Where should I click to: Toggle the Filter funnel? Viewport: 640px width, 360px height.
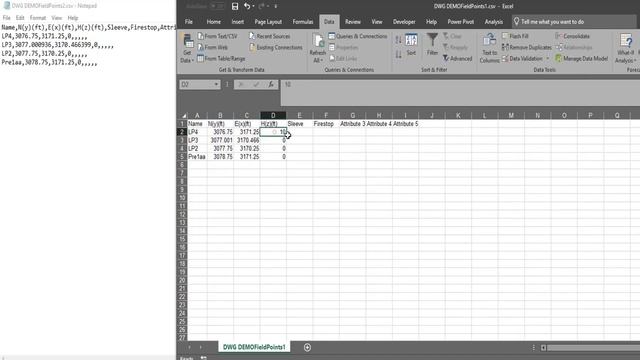click(x=432, y=45)
